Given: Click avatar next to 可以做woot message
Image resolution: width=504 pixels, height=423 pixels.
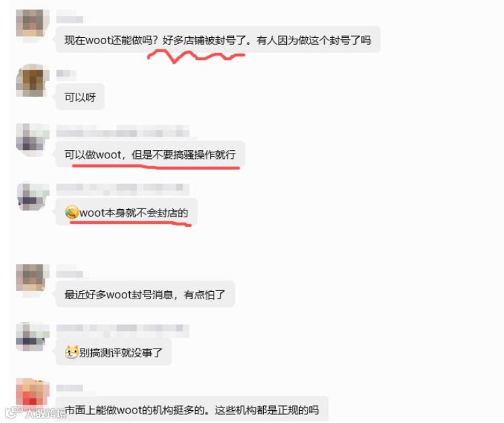Looking at the screenshot, I should (x=32, y=137).
